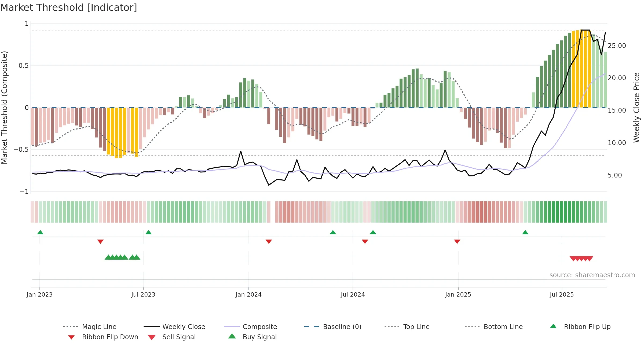The width and height of the screenshot is (644, 362).
Task: Toggle the Sell Signal legend entry
Action: (x=172, y=337)
